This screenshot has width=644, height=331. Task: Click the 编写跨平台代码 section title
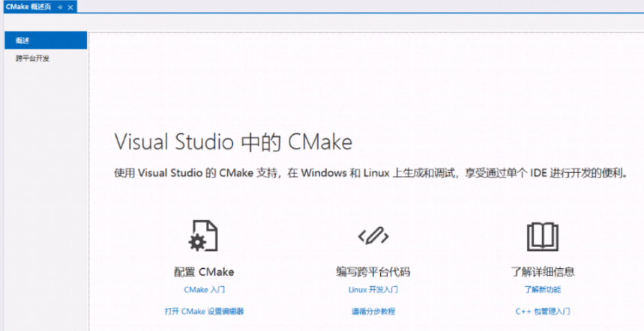click(373, 272)
